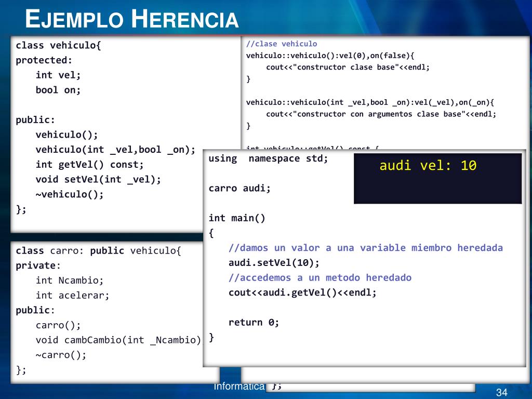
Task: Click "public:" inside the vehiculo class
Action: pyautogui.click(x=35, y=120)
